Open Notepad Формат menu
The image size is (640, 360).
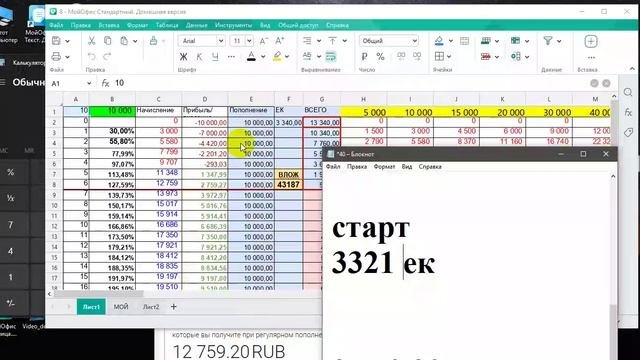pyautogui.click(x=384, y=167)
